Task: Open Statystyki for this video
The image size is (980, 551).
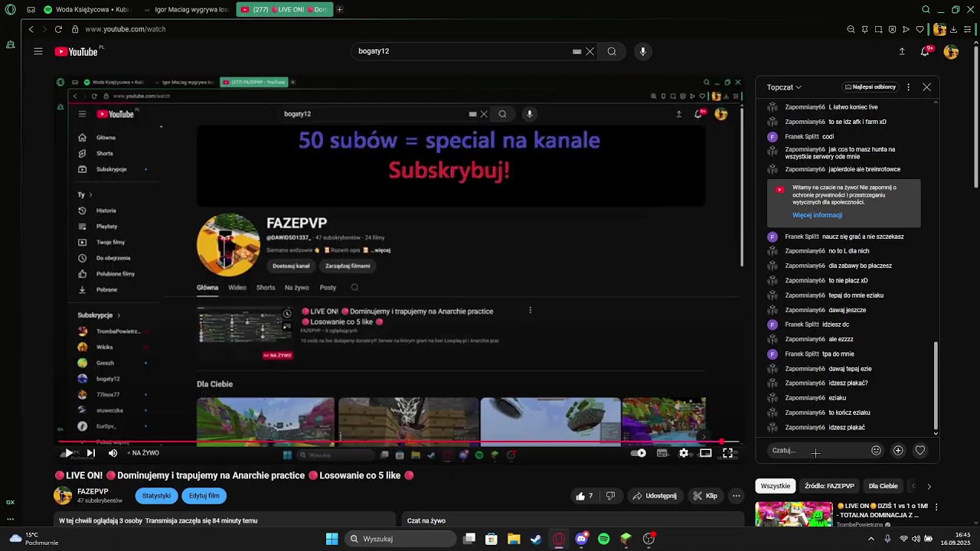Action: point(156,496)
